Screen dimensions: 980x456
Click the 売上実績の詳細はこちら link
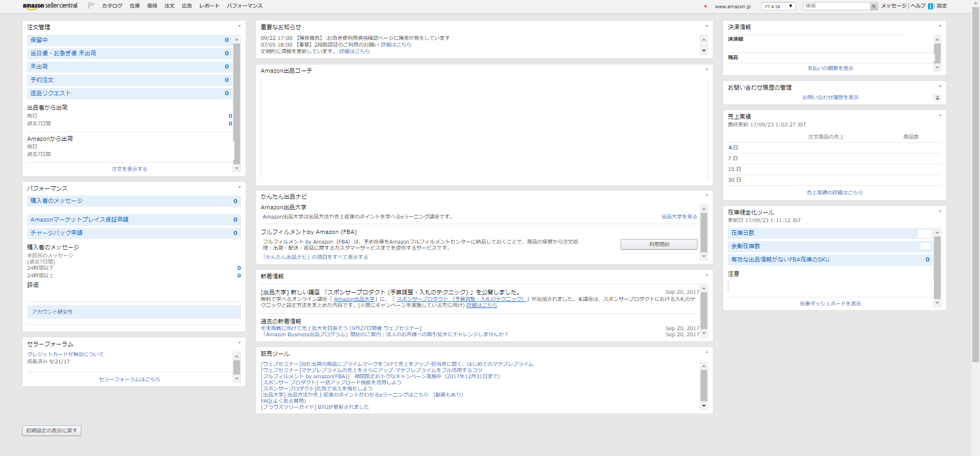tap(835, 192)
